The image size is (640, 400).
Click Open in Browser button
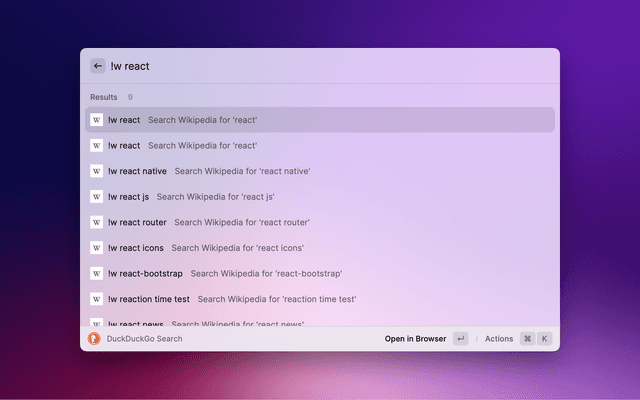click(x=415, y=339)
